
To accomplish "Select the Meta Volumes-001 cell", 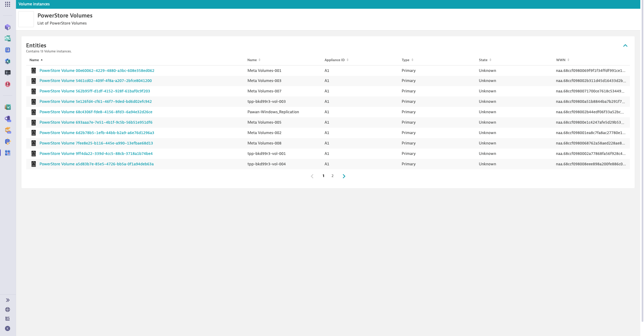I will point(264,71).
